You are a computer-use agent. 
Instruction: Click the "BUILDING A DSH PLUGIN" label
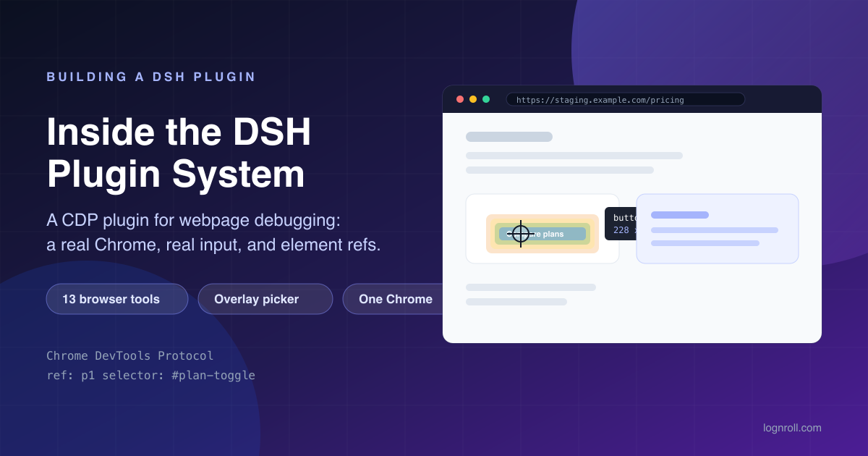pyautogui.click(x=151, y=77)
